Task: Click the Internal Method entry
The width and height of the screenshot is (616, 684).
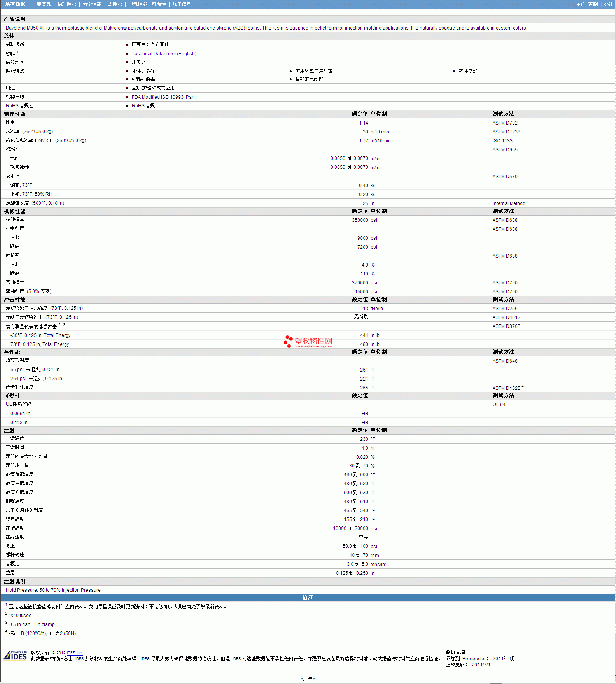Action: (x=509, y=203)
